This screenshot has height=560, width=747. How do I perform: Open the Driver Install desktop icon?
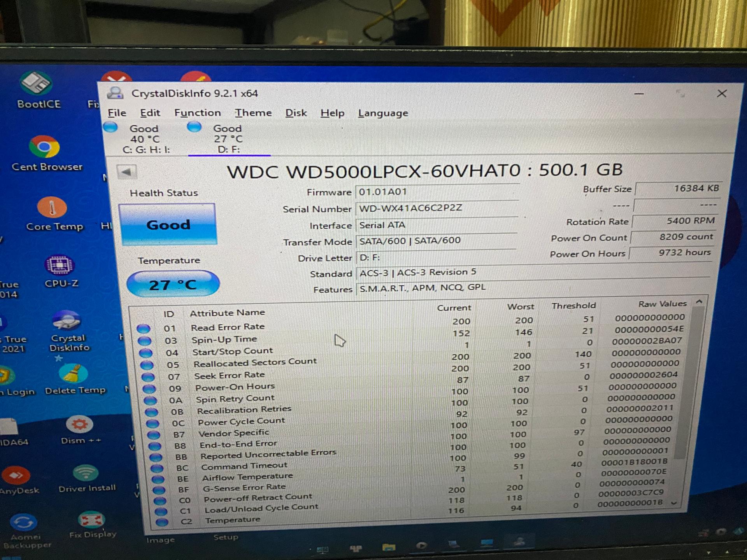[x=86, y=479]
